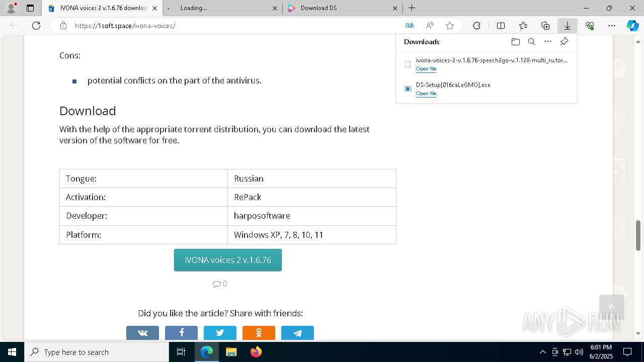
Task: Open Browser essentials heart icon
Action: tap(590, 26)
